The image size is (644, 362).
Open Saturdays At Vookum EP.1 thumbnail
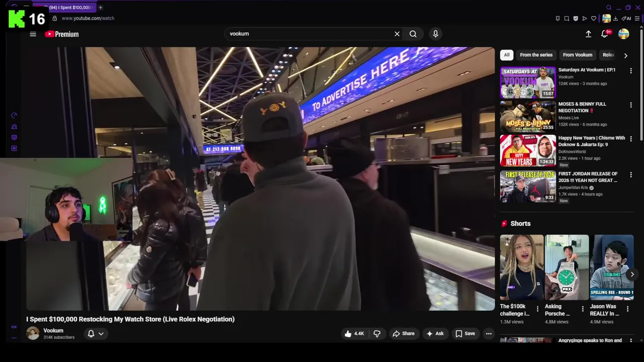coord(528,82)
